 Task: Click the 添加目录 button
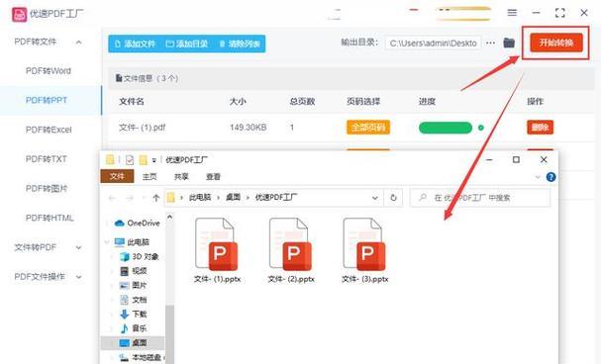pyautogui.click(x=187, y=45)
